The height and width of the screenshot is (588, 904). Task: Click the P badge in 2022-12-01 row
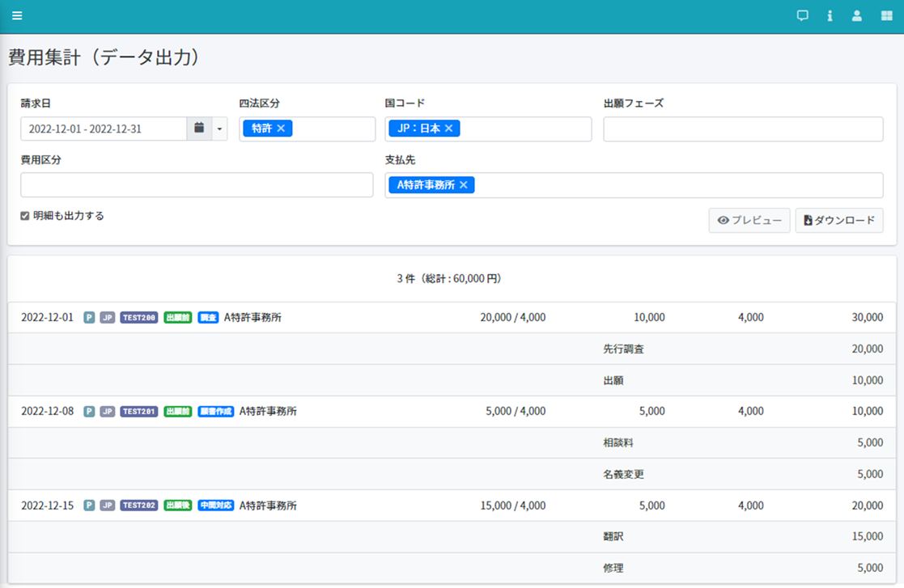tap(89, 317)
